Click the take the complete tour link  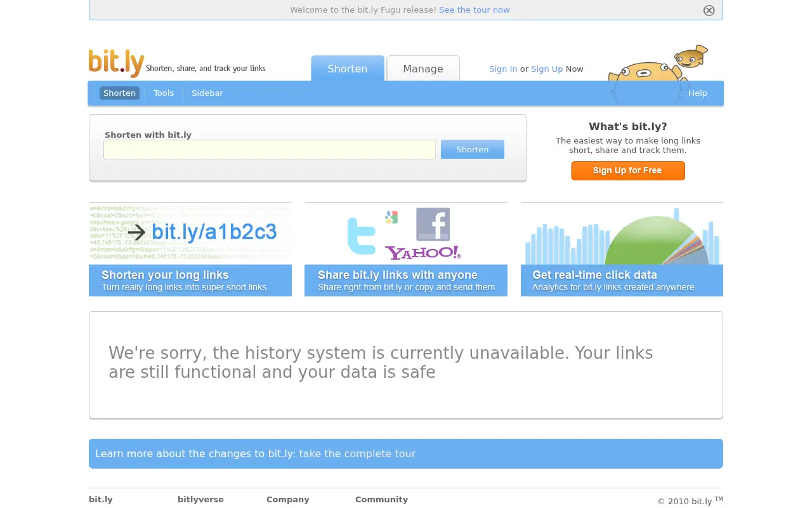click(x=357, y=453)
